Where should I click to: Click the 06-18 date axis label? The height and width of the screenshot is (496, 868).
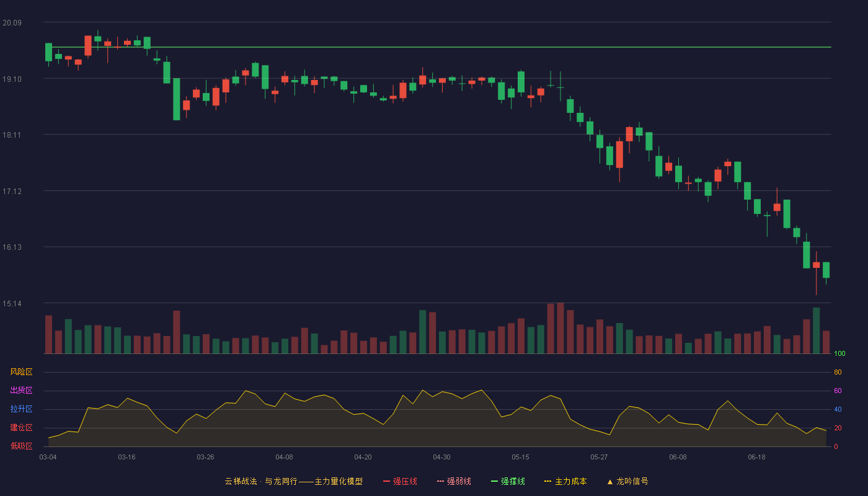pyautogui.click(x=756, y=457)
